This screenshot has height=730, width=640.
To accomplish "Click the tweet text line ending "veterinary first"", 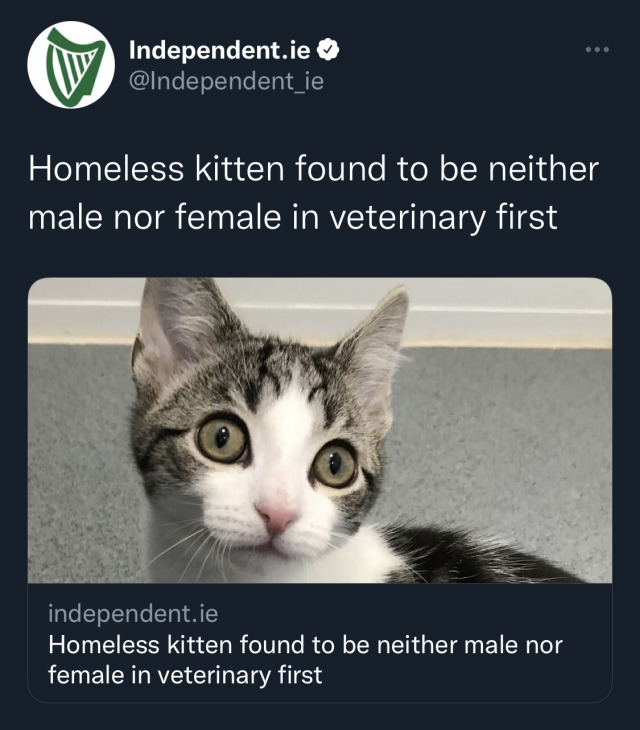I will point(292,216).
